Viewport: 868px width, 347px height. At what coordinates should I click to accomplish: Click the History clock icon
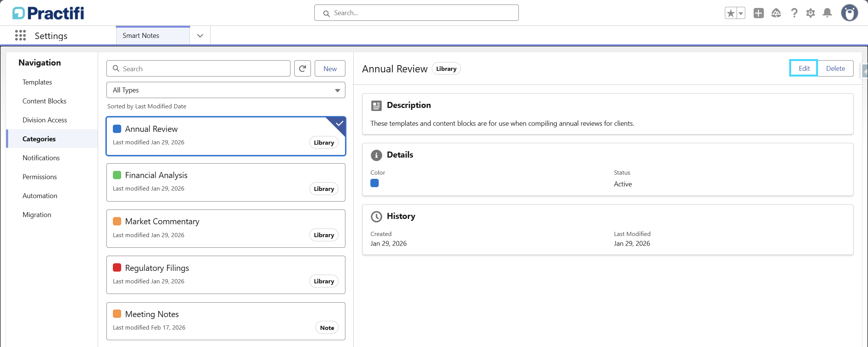(x=376, y=217)
